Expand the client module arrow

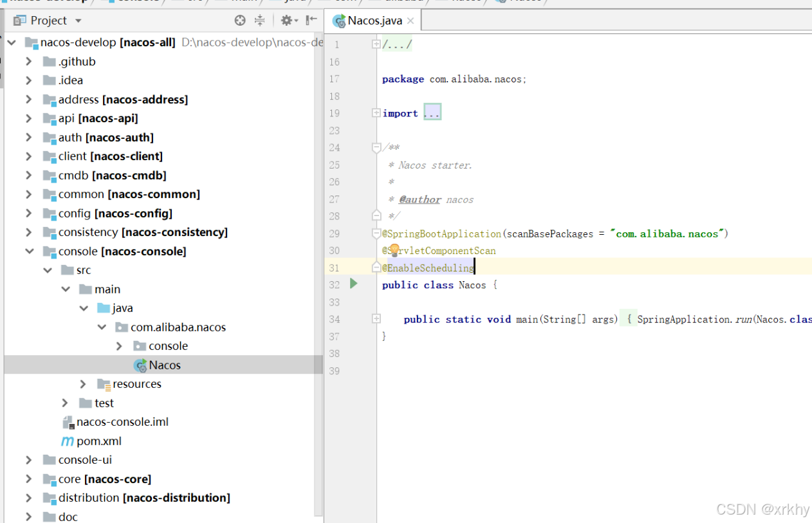[29, 156]
